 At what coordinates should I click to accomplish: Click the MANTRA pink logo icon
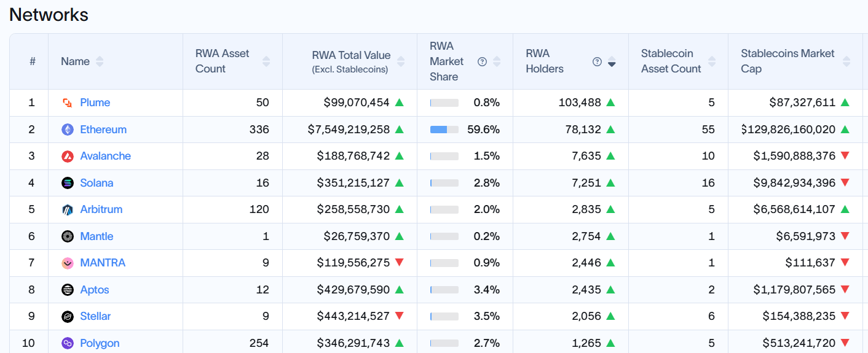pyautogui.click(x=68, y=263)
